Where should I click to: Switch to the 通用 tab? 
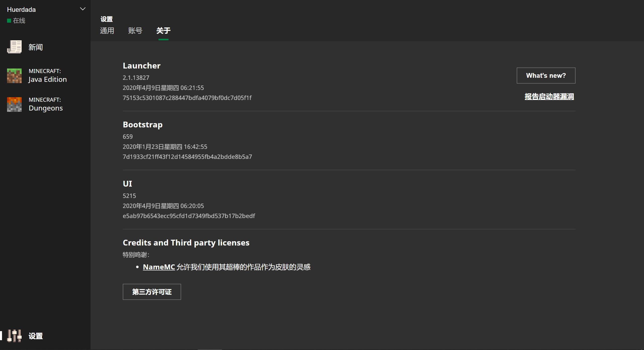click(x=107, y=31)
